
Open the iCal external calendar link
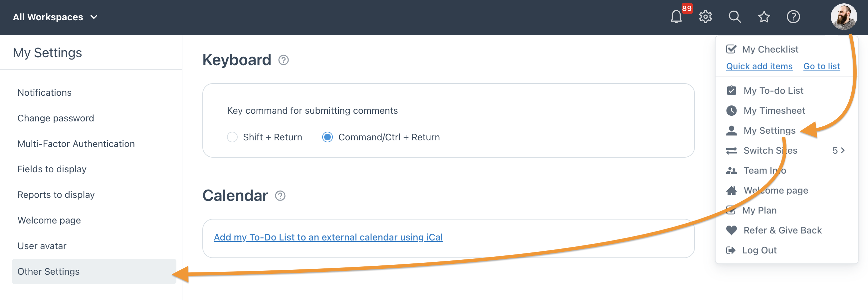[x=328, y=237]
